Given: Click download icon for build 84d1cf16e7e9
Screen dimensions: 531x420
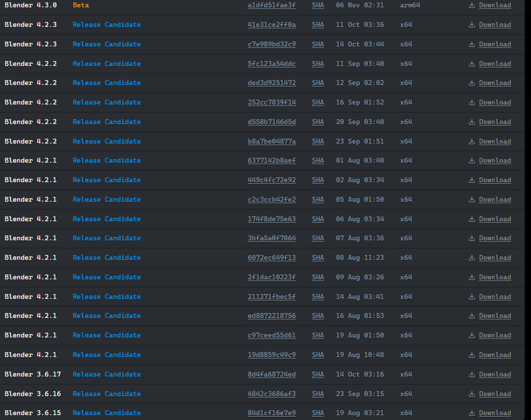Looking at the screenshot, I should (x=472, y=413).
